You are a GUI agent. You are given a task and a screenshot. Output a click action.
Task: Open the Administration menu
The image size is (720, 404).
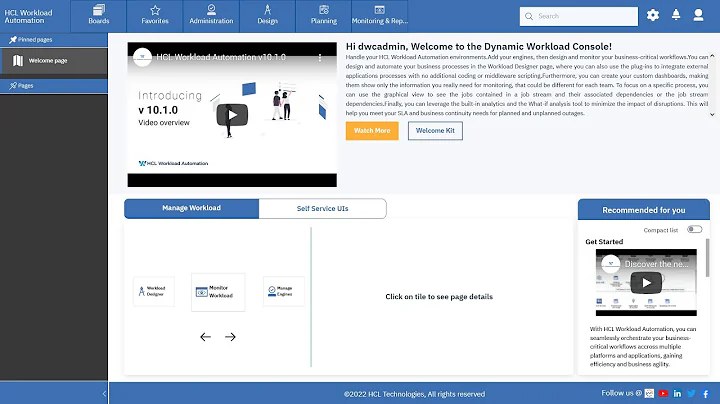(211, 16)
